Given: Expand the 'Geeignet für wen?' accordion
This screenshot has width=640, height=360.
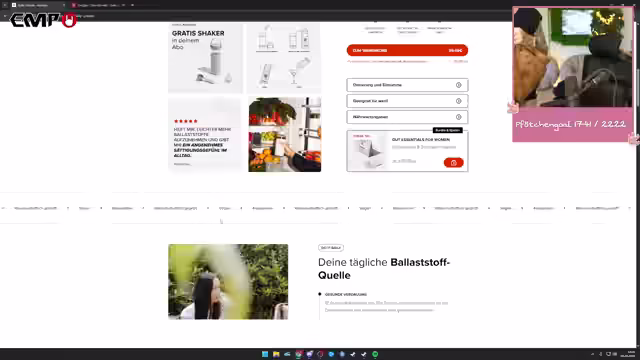Looking at the screenshot, I should (x=407, y=101).
